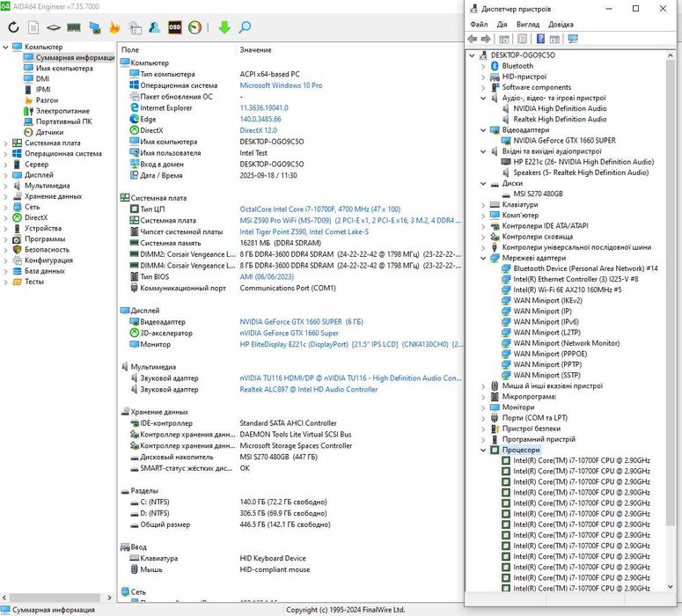Click the MSI Z590 Pro WiFi motherboard link
Viewport: 682px width, 616px height.
pyautogui.click(x=350, y=221)
